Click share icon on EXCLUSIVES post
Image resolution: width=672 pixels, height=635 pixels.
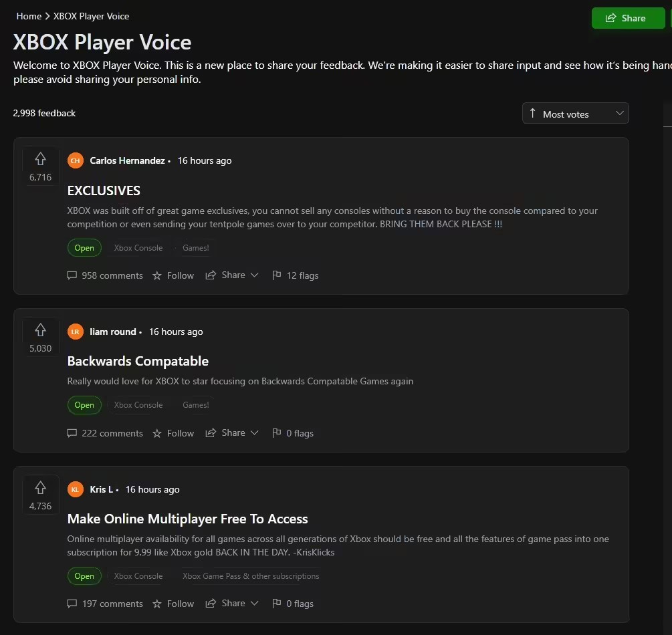click(x=211, y=275)
